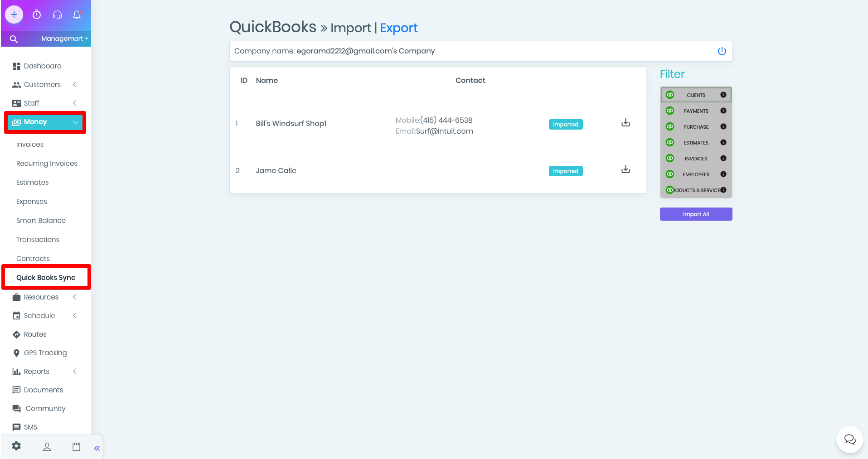Expand the Schedule chevron
The width and height of the screenshot is (868, 459).
click(75, 316)
